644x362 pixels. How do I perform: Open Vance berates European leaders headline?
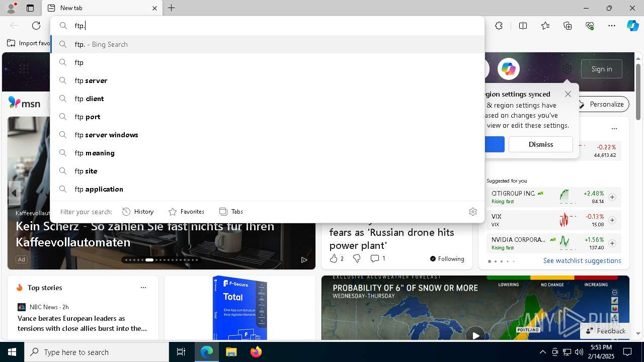82,323
